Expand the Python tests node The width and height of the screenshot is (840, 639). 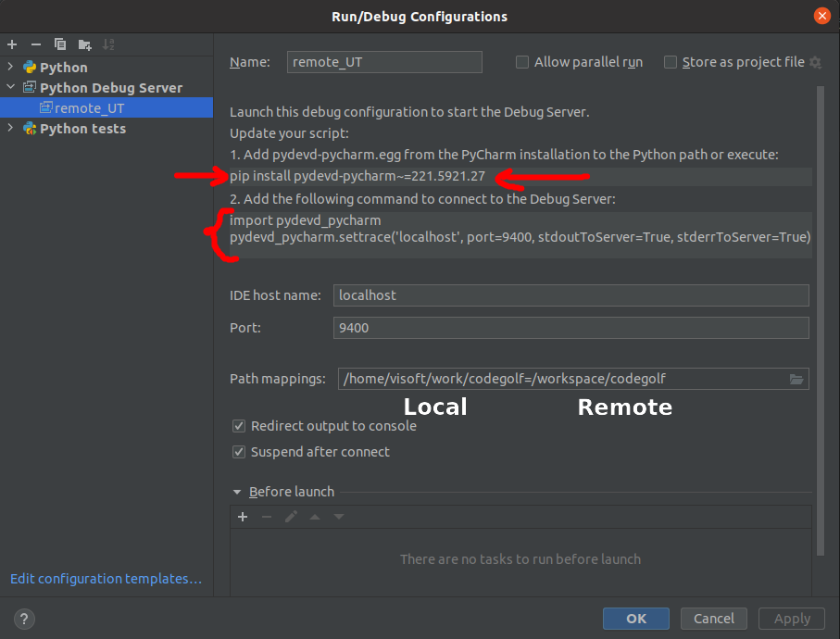coord(10,129)
